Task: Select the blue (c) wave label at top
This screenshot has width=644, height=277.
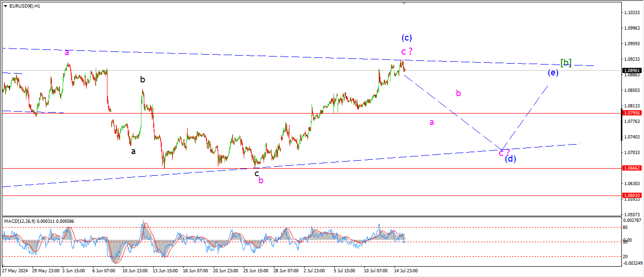Action: 407,38
